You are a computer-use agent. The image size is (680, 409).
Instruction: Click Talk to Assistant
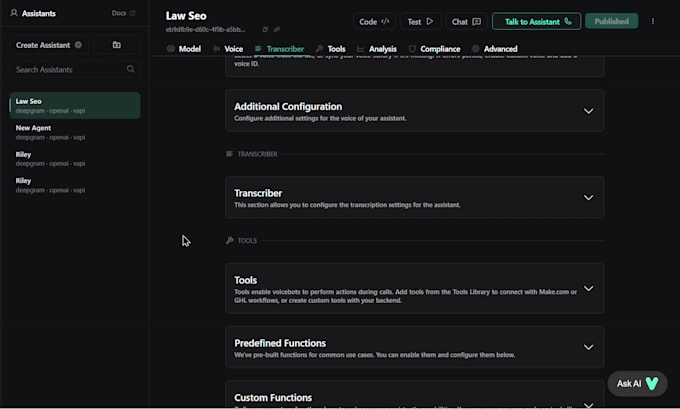point(536,22)
